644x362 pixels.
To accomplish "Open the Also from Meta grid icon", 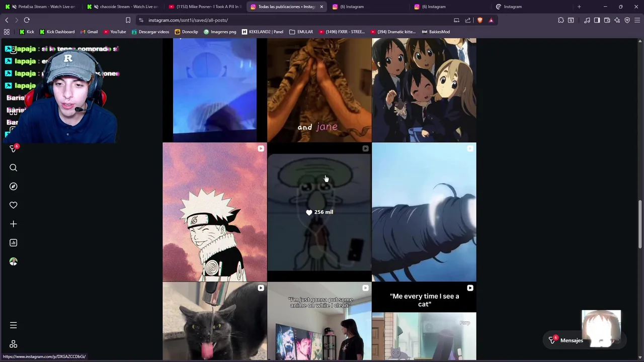I will 14,344.
